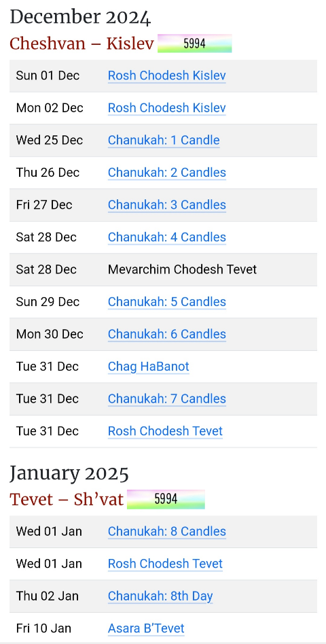Open the Chanukah: 4 Candles link
Viewport: 326px width, 644px height.
(166, 237)
